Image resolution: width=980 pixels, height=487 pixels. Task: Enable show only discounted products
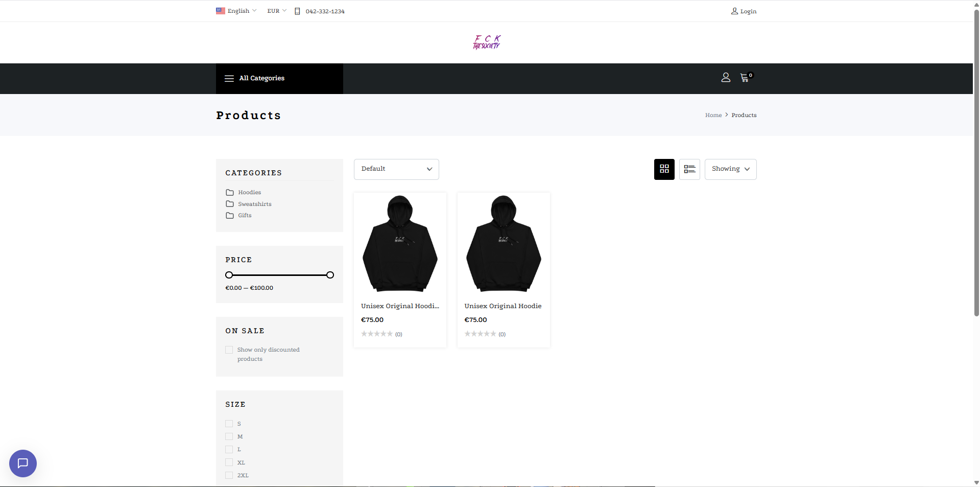coord(229,350)
